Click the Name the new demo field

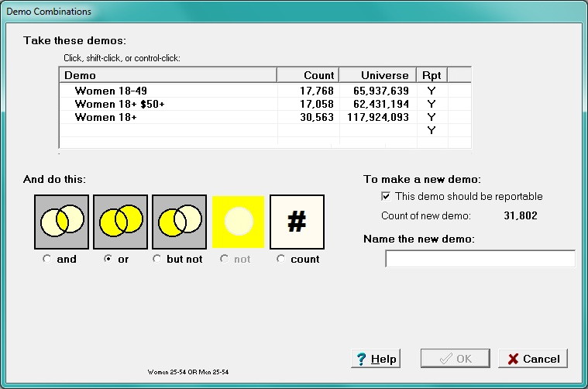click(480, 259)
